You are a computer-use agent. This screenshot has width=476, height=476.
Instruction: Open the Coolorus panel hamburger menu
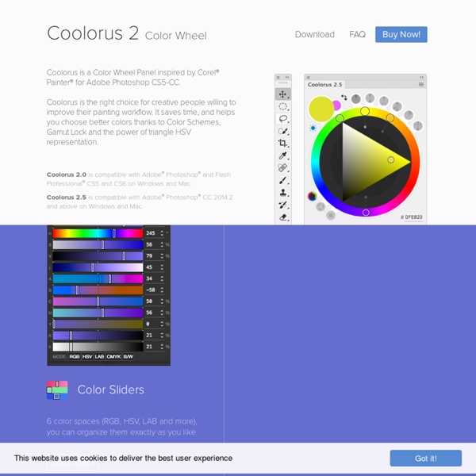421,84
